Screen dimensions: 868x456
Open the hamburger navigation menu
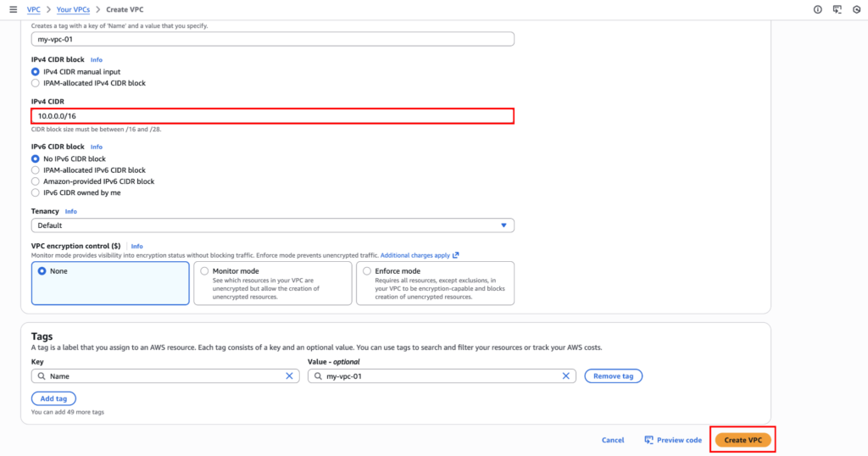click(x=13, y=9)
